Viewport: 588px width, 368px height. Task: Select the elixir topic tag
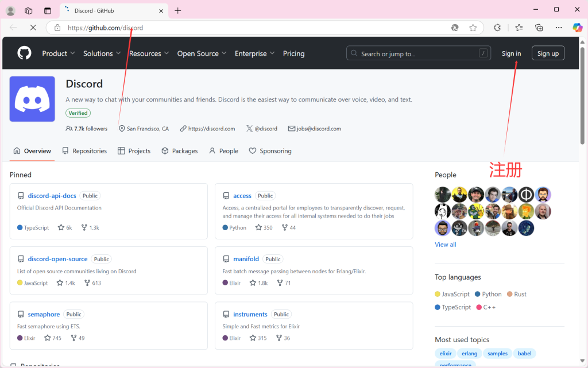446,354
